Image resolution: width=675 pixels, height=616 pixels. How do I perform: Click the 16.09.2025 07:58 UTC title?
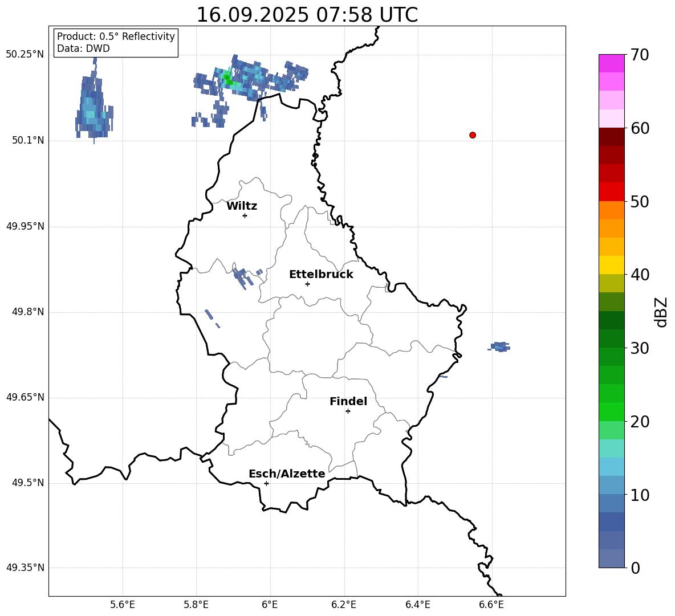[307, 15]
